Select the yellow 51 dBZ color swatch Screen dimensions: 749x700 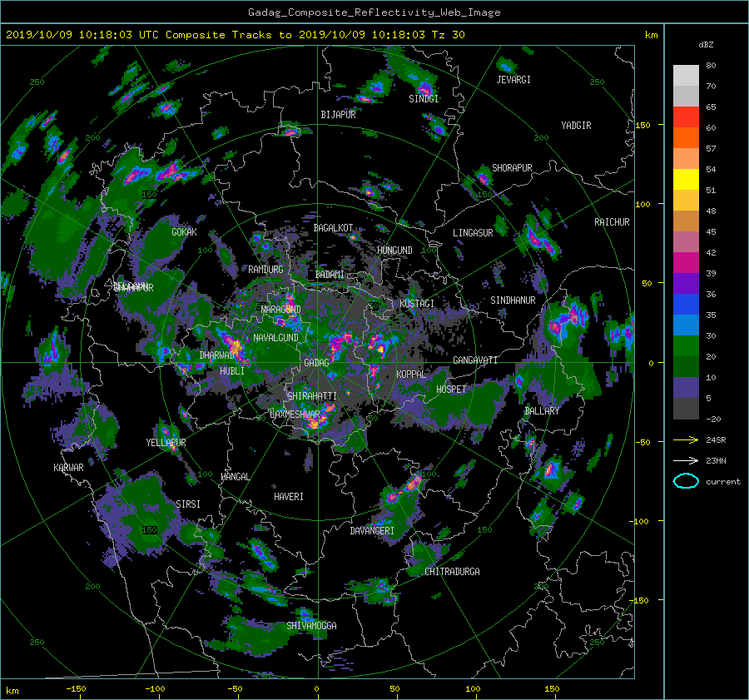[686, 180]
